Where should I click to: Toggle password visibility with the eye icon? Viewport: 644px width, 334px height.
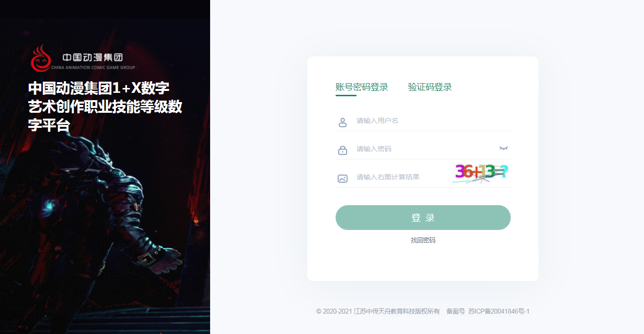tap(503, 148)
